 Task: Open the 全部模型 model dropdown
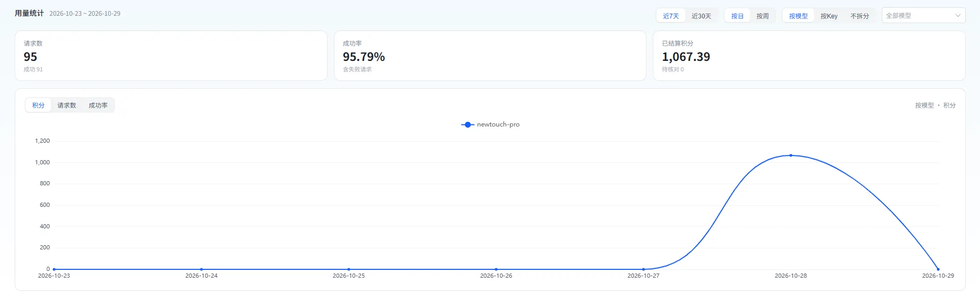(x=923, y=16)
